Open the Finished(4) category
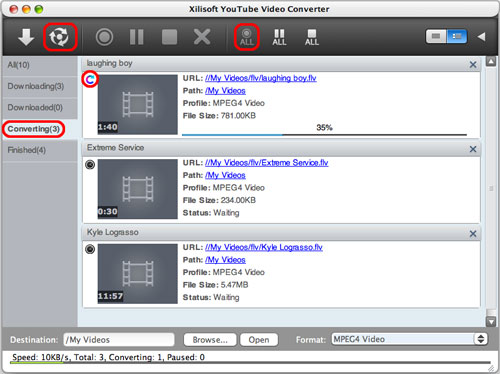Screen dimensions: 500x374 40,150
